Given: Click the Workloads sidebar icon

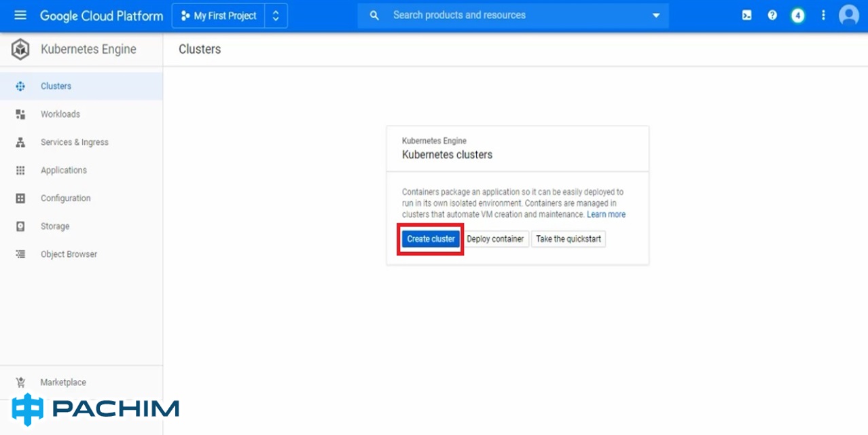Looking at the screenshot, I should coord(20,114).
